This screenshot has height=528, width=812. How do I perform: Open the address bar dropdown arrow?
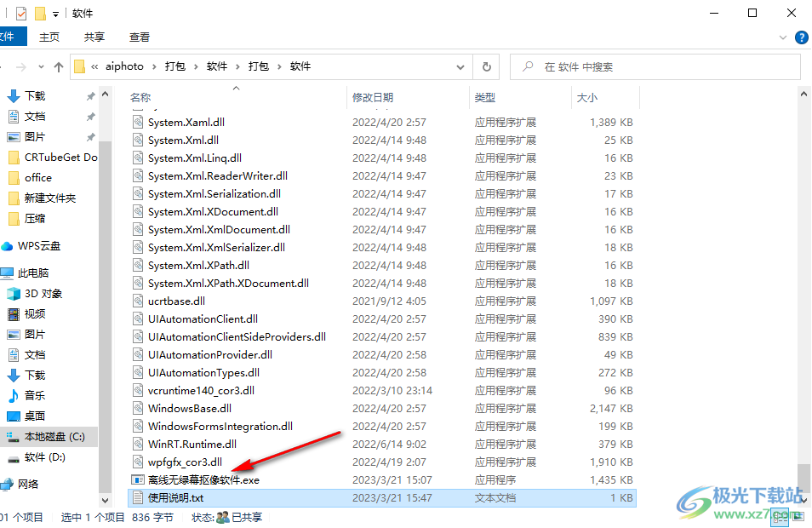[x=460, y=66]
